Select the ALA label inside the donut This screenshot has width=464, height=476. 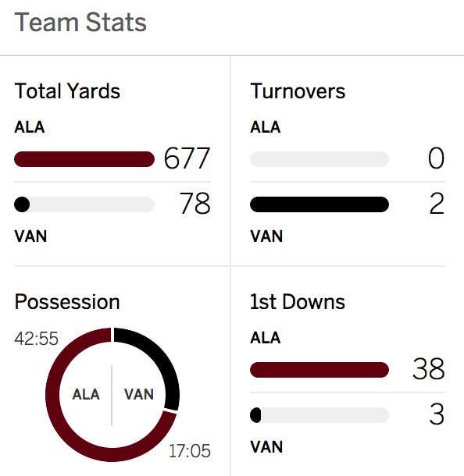[x=86, y=394]
